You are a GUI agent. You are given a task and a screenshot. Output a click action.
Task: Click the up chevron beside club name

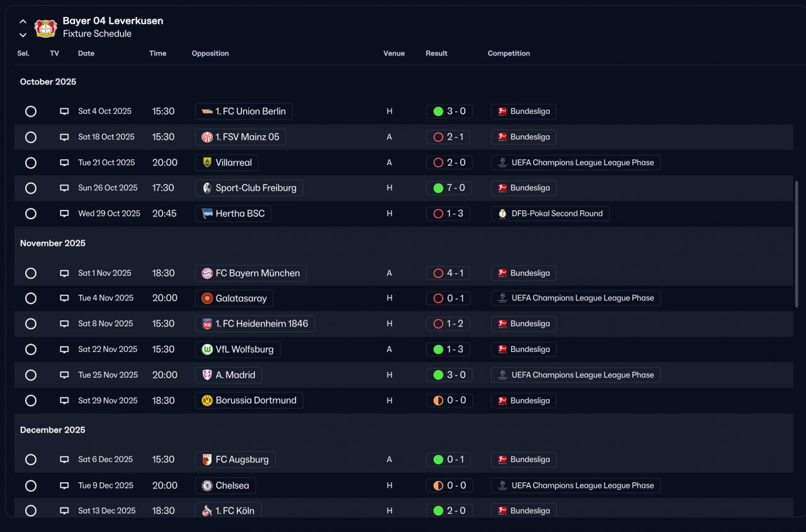23,21
